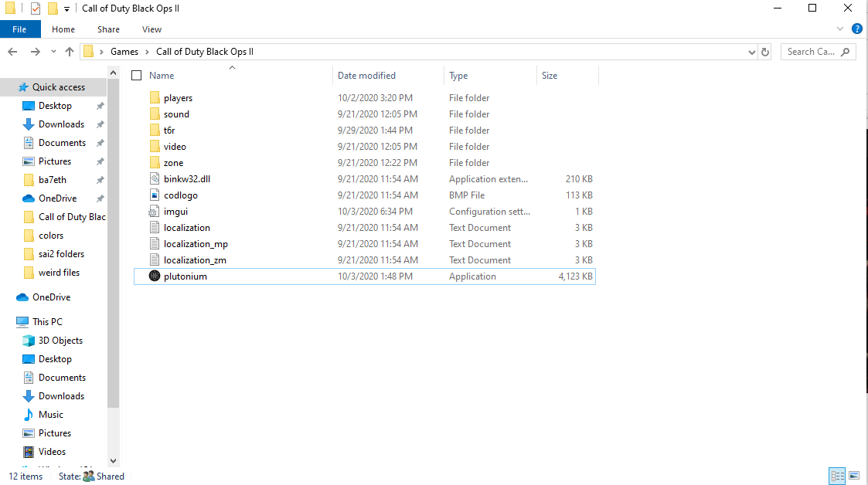Click navigation pane scroll down arrow
The height and width of the screenshot is (485, 868).
113,460
